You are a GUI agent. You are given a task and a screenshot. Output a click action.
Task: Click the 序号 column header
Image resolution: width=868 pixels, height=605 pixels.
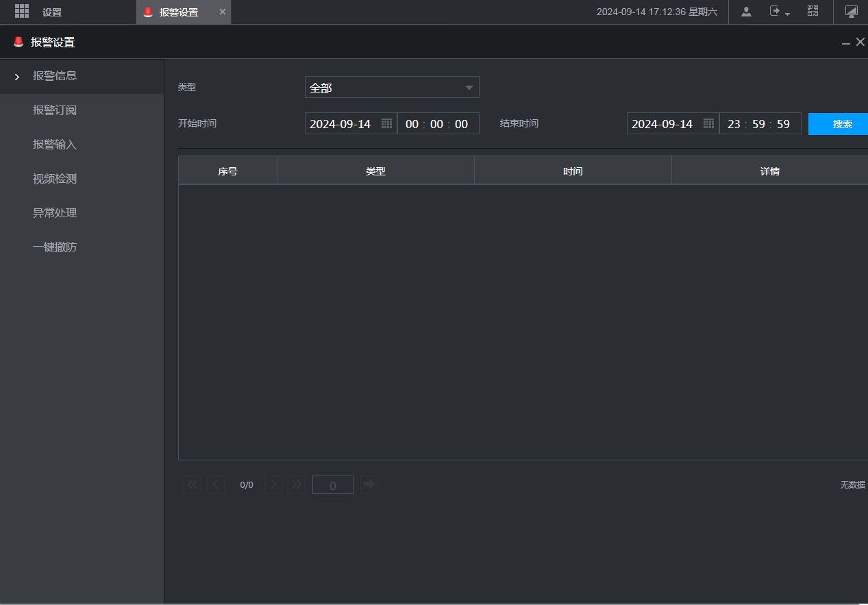click(228, 171)
